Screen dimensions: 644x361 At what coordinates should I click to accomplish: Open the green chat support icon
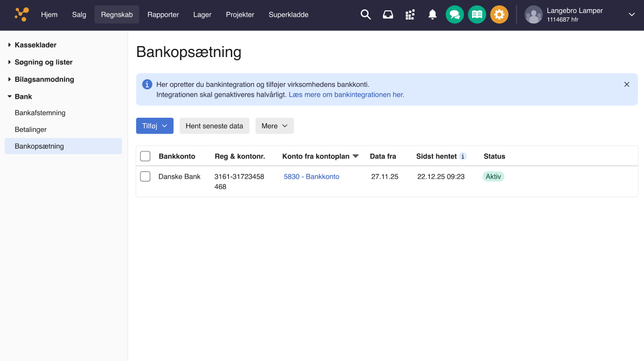[x=455, y=15]
